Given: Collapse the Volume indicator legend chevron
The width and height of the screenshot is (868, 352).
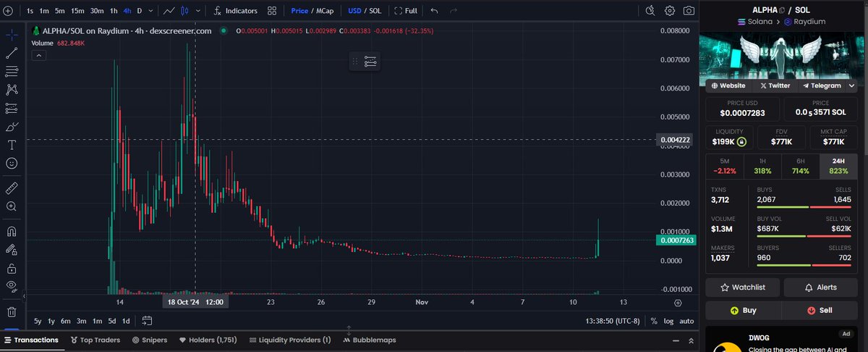Looking at the screenshot, I should pos(38,54).
